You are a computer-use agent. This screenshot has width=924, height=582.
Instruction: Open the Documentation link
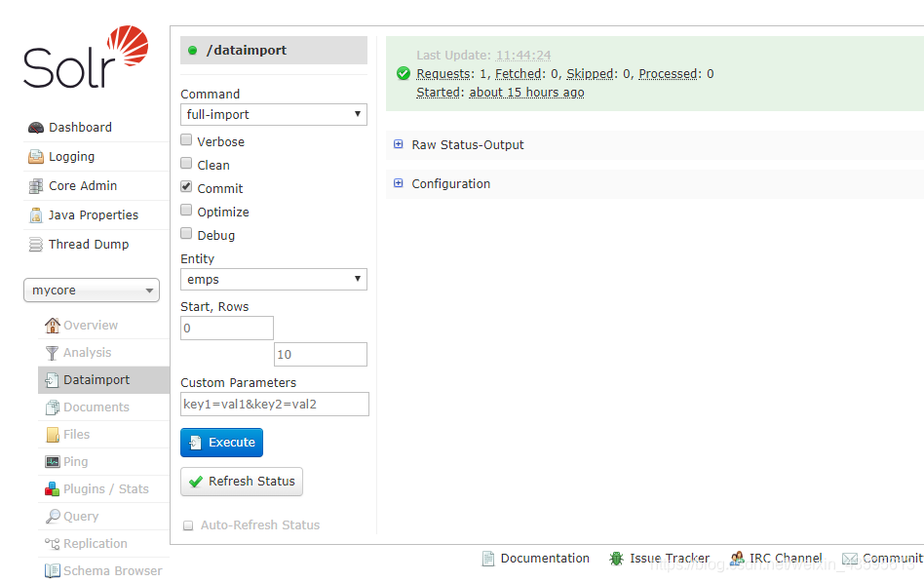coord(545,559)
